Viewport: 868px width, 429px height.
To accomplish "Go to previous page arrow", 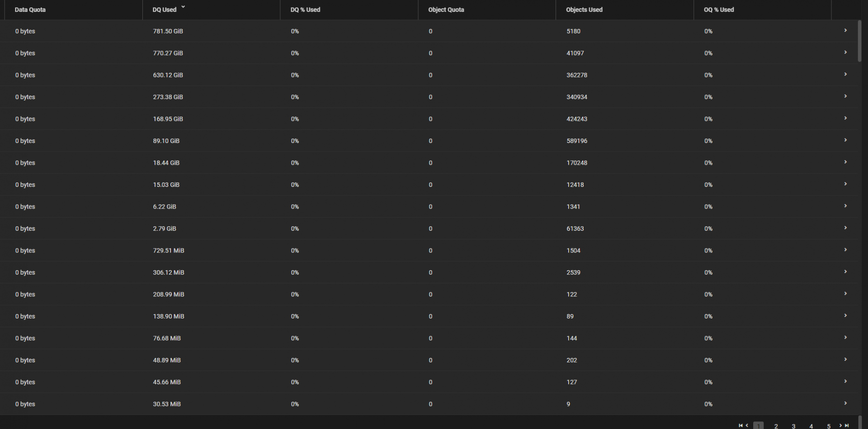I will click(x=747, y=425).
